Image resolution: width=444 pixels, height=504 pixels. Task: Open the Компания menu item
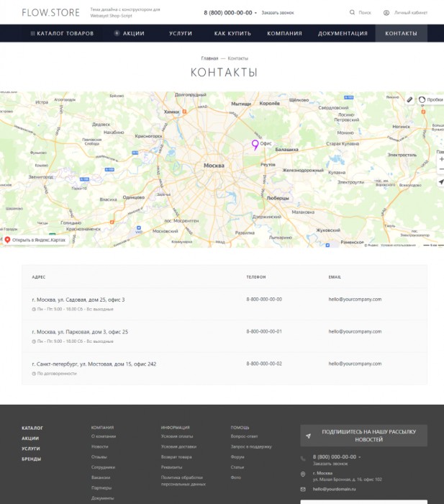285,33
